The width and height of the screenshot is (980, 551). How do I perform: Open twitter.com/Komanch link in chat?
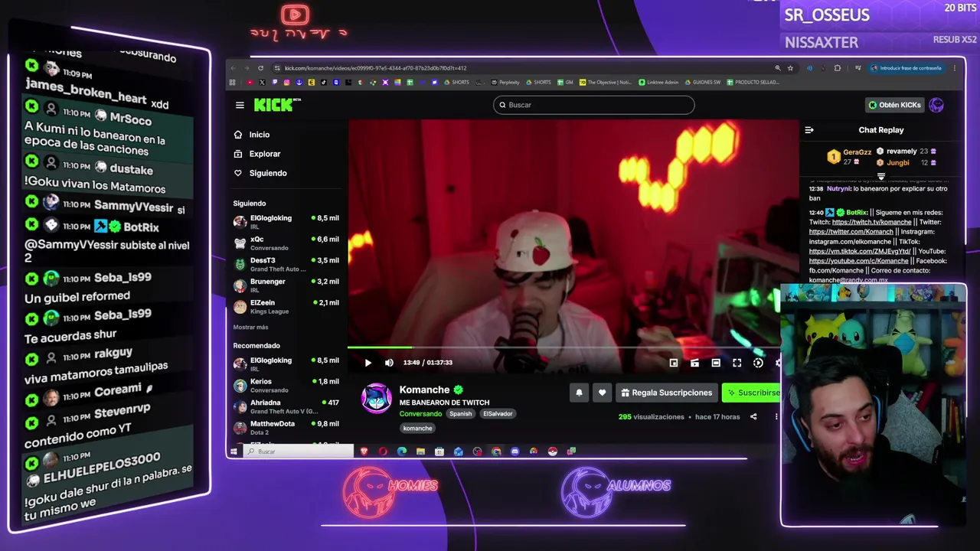851,232
